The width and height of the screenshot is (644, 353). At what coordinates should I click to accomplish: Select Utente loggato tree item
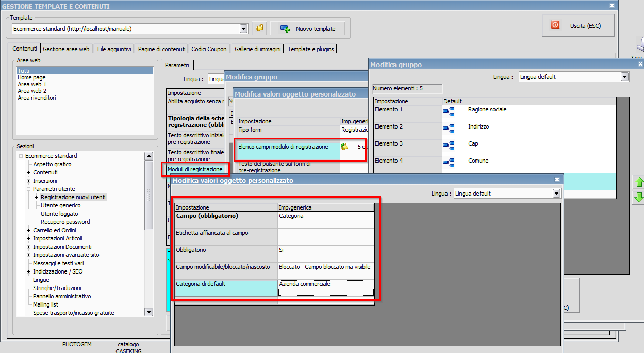tap(59, 214)
